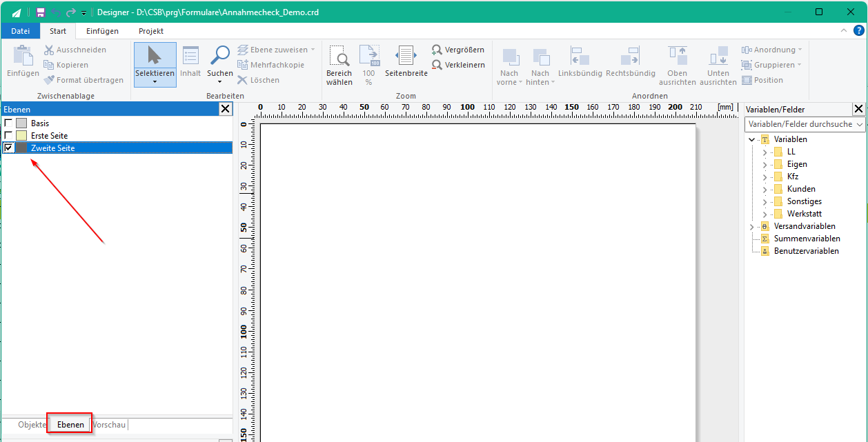Open help with the question mark icon

(859, 30)
